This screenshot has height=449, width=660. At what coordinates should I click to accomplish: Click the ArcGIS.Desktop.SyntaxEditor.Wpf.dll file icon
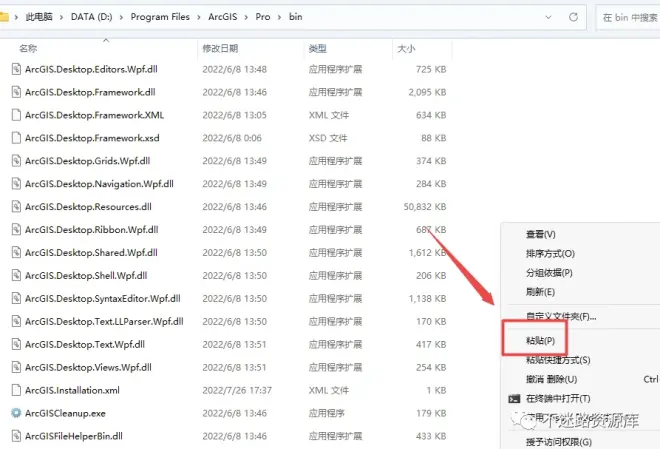(x=16, y=298)
